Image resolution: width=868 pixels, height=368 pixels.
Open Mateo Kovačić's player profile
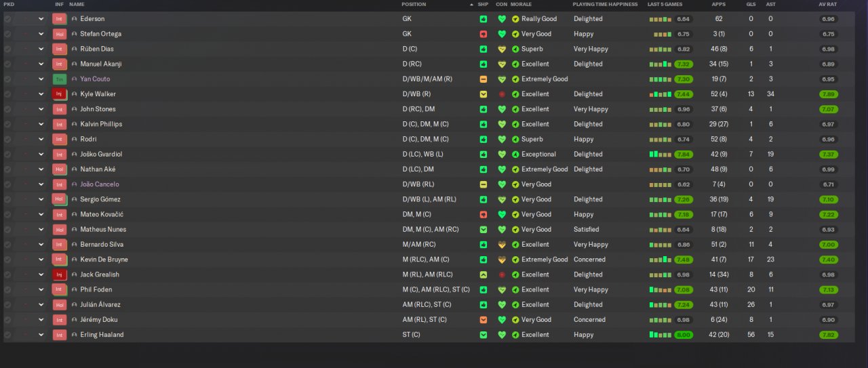(102, 214)
